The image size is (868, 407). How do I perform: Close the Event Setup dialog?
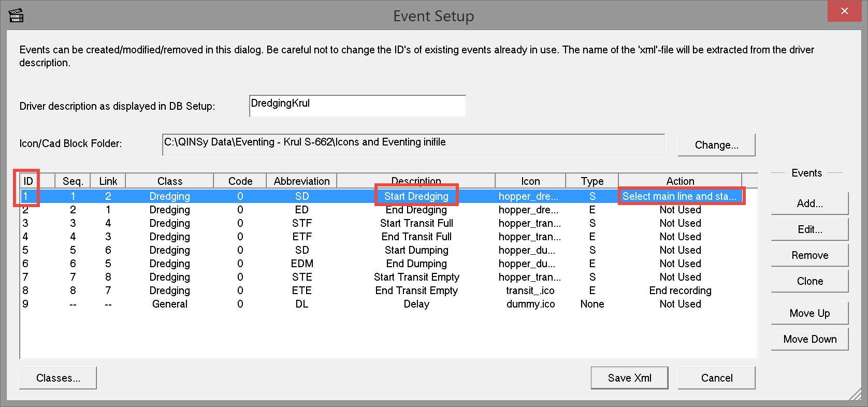pos(844,11)
